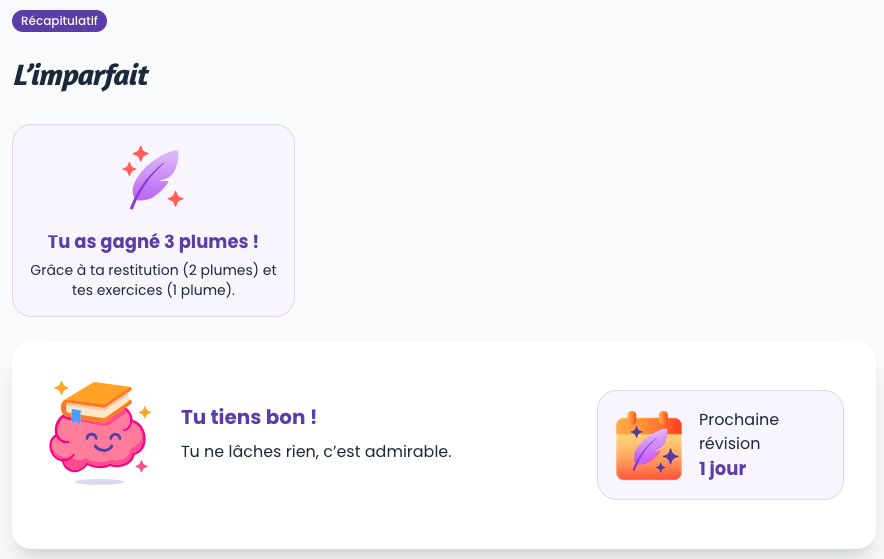Click "Tu ne lâches rien, c'est admirable" text
Viewport: 884px width, 559px height.
click(316, 451)
